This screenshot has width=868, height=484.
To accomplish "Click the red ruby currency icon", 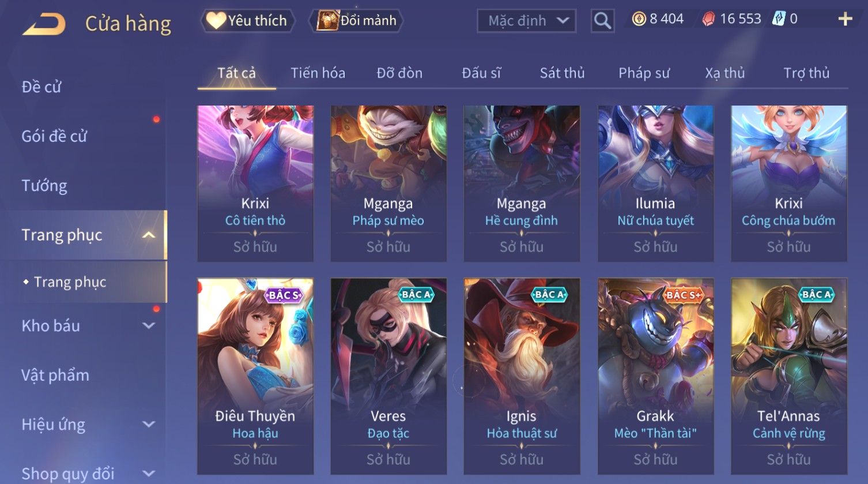I will [x=708, y=19].
